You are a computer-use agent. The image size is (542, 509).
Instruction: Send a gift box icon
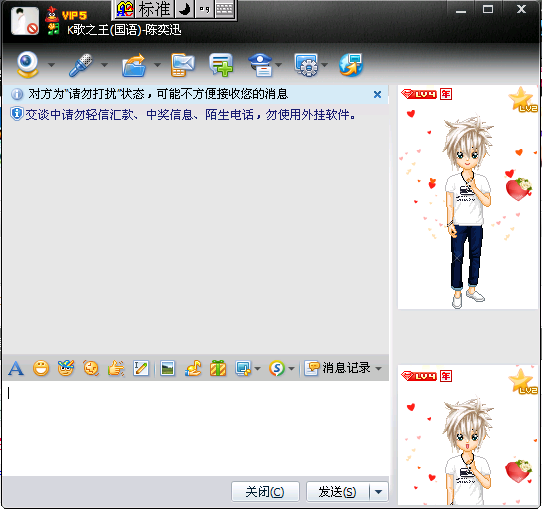coord(218,368)
